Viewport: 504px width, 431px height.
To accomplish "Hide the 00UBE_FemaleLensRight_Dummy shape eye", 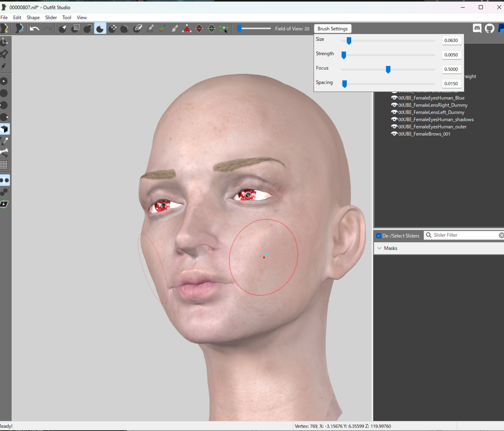I will pyautogui.click(x=394, y=105).
